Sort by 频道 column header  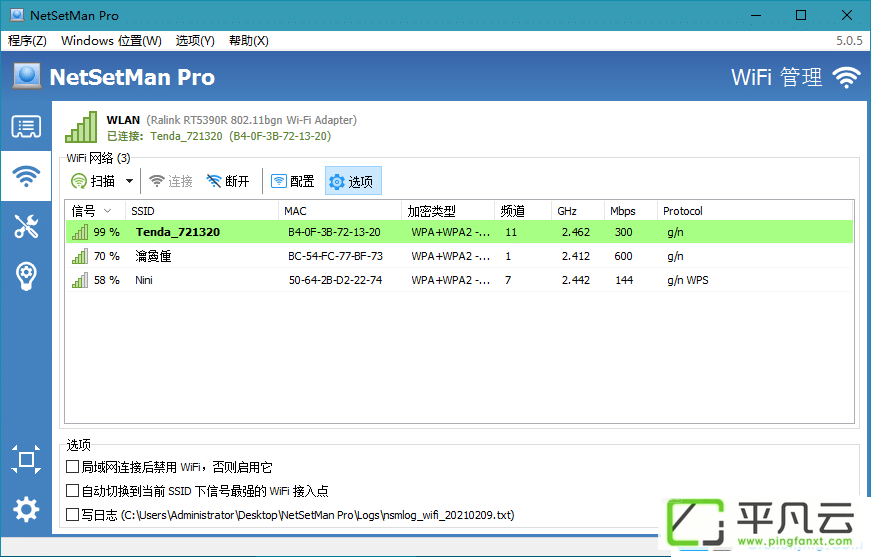click(x=523, y=211)
